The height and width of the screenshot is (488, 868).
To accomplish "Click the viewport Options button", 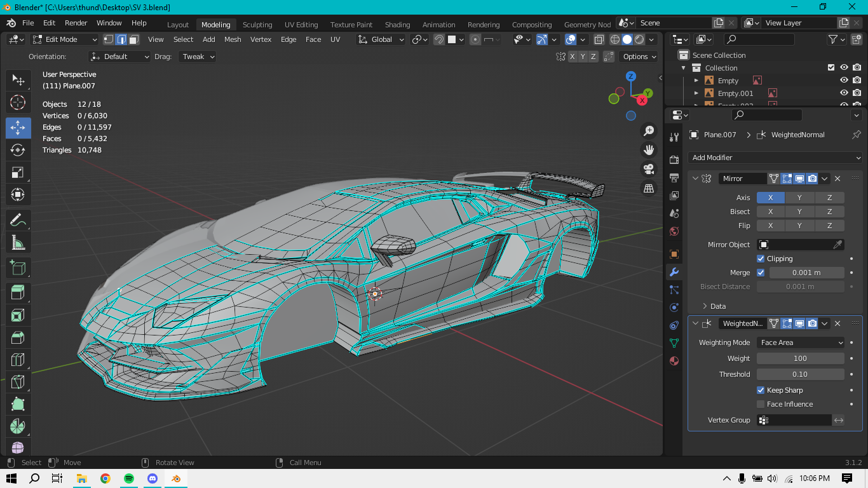I will tap(639, 57).
